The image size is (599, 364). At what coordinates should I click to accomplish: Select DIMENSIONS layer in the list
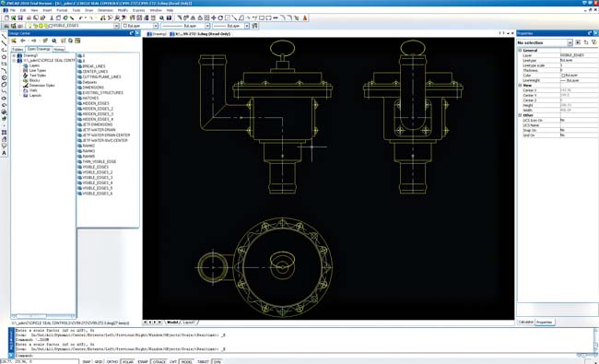(x=93, y=88)
